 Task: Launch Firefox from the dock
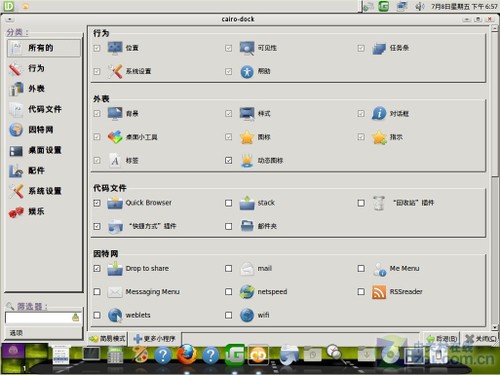(187, 355)
